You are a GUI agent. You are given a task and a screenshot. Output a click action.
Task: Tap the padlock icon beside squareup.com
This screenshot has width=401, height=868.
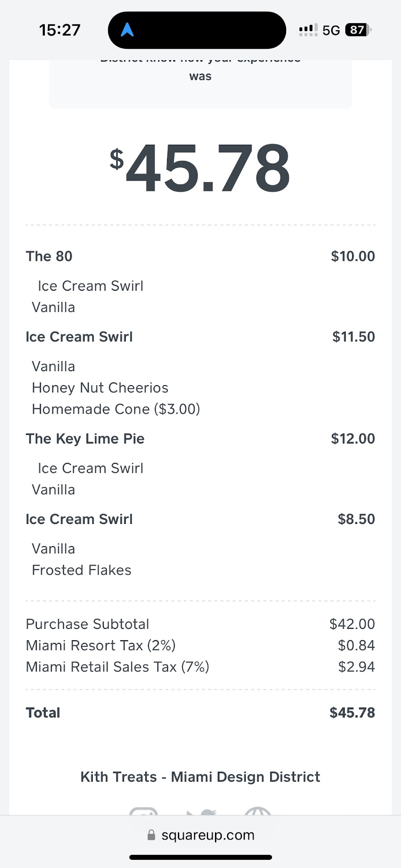[x=152, y=835]
